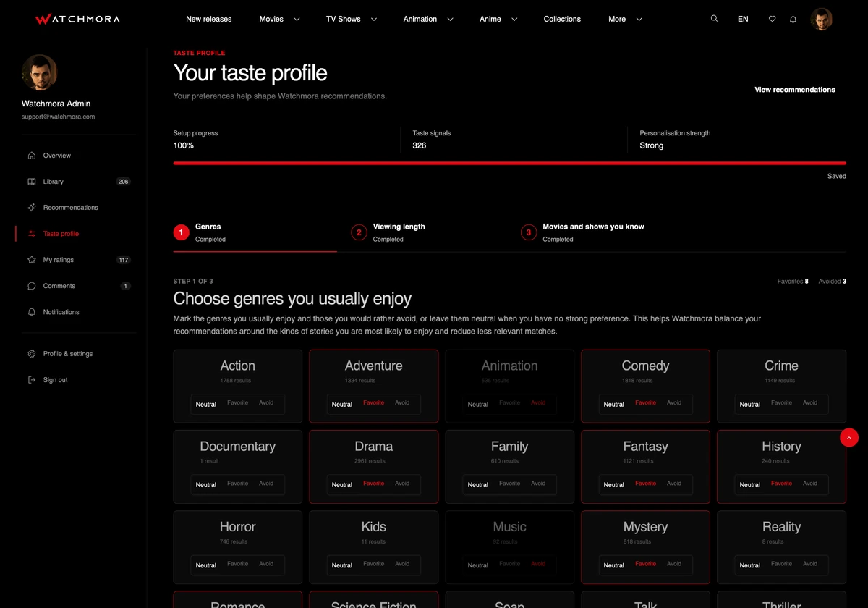The width and height of the screenshot is (868, 608).
Task: Expand the Anime dropdown chevron
Action: [514, 20]
